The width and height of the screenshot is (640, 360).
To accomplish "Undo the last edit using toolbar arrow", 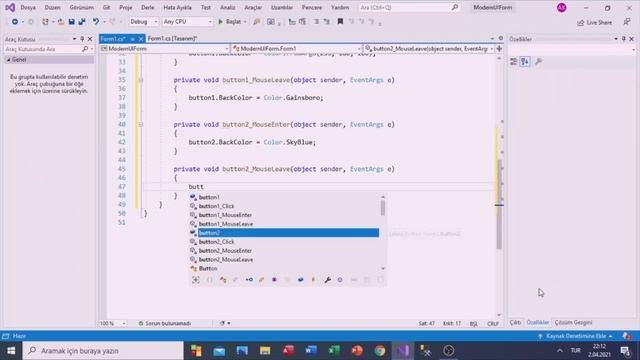I will click(x=96, y=22).
